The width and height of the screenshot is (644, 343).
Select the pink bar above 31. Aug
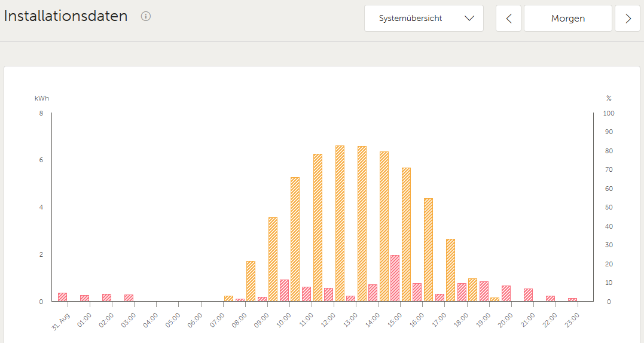click(x=62, y=297)
